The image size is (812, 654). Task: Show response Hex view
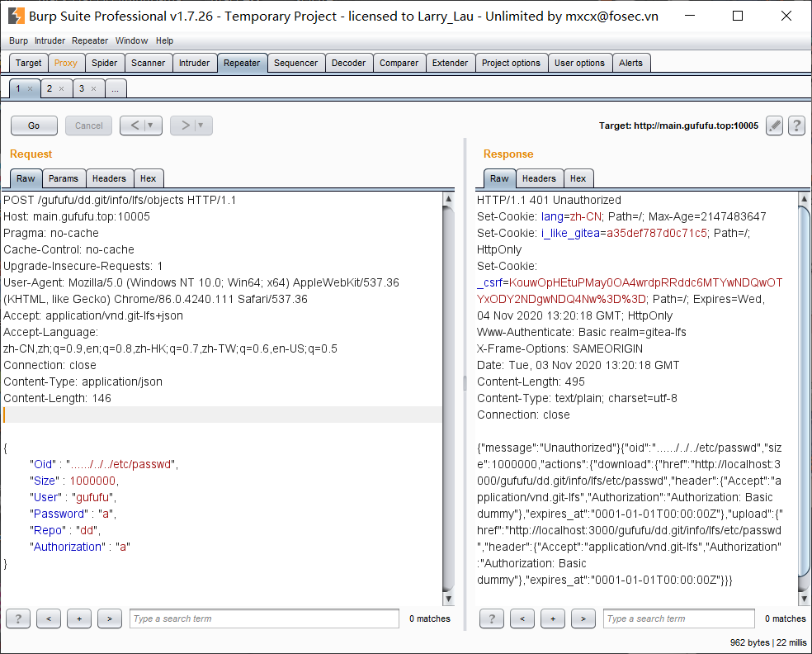578,178
